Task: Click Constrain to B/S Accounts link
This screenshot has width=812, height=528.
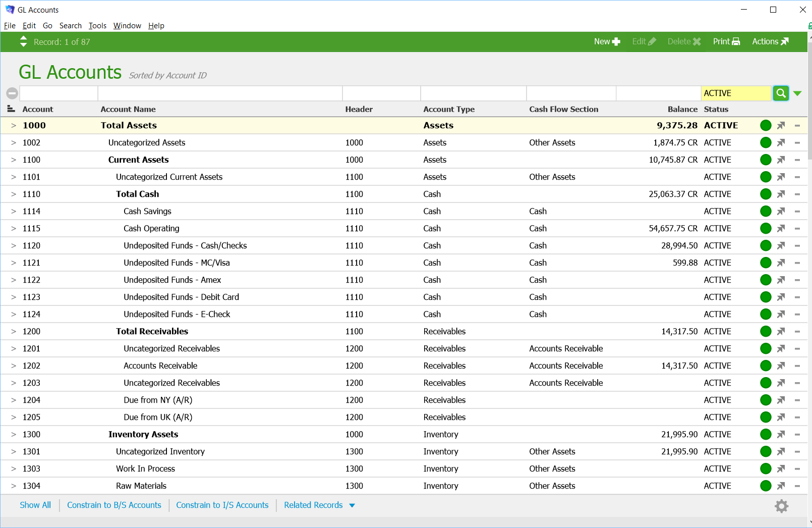Action: 114,505
